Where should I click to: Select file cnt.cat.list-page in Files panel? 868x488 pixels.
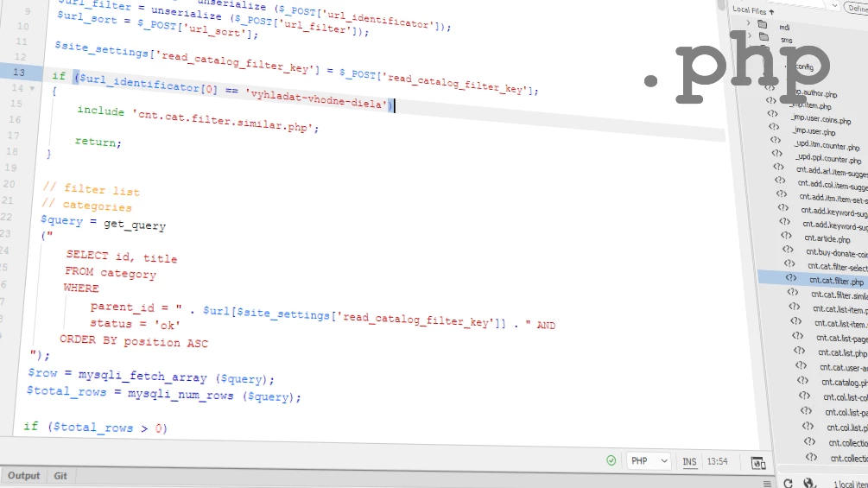click(x=842, y=338)
